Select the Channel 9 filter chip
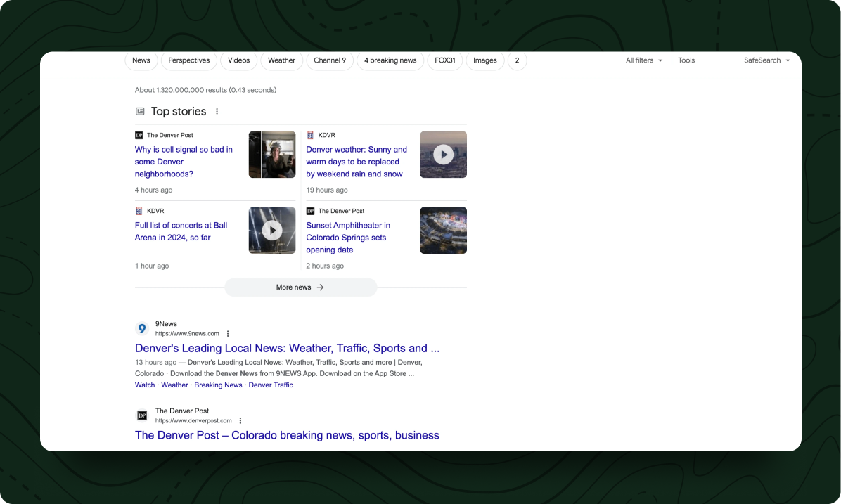Viewport: 841px width, 504px height. click(x=330, y=60)
